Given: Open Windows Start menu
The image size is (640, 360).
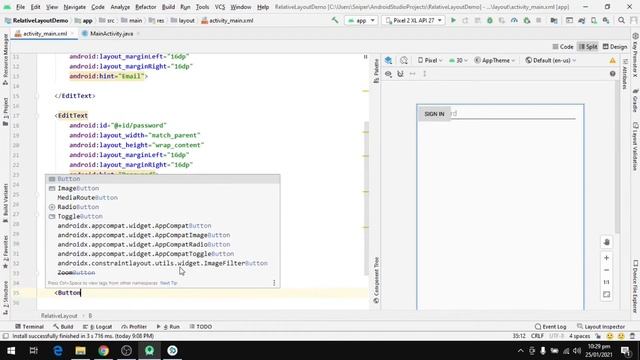Looking at the screenshot, I should point(11,350).
